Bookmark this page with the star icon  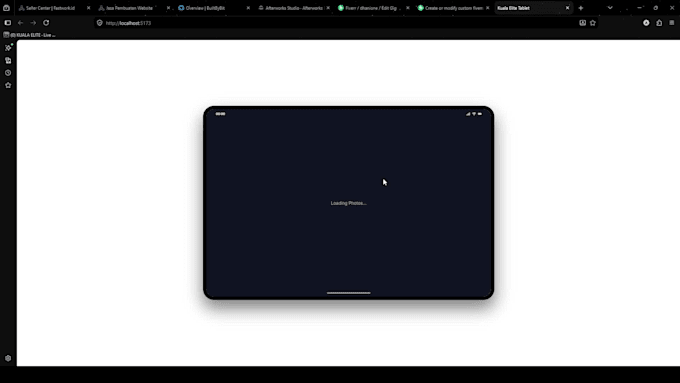593,23
